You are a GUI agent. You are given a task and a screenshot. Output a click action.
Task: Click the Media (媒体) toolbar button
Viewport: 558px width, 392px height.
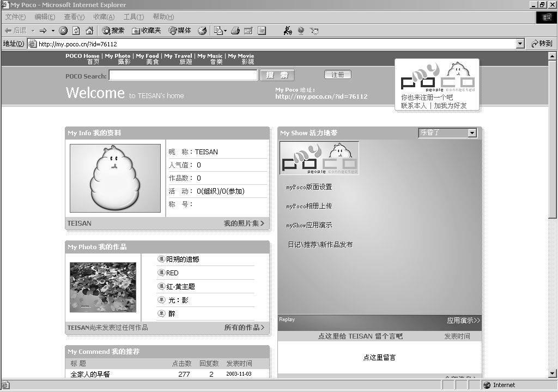(180, 31)
